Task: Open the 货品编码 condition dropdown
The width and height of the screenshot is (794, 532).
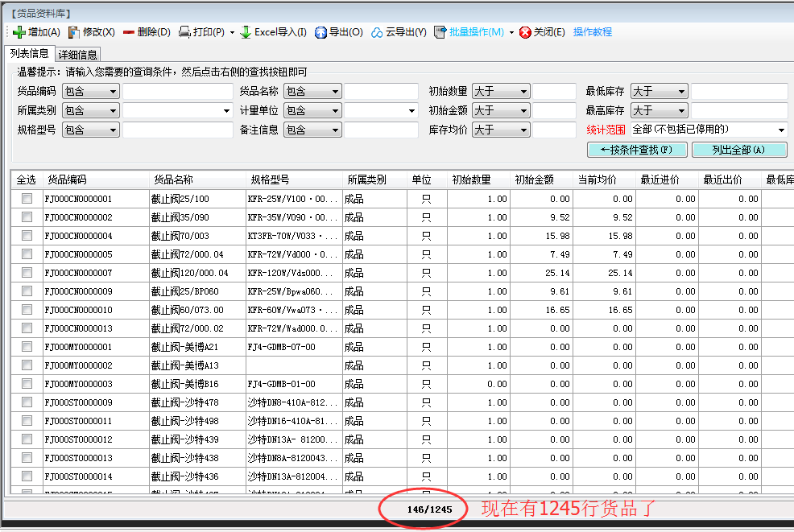Action: pyautogui.click(x=112, y=92)
